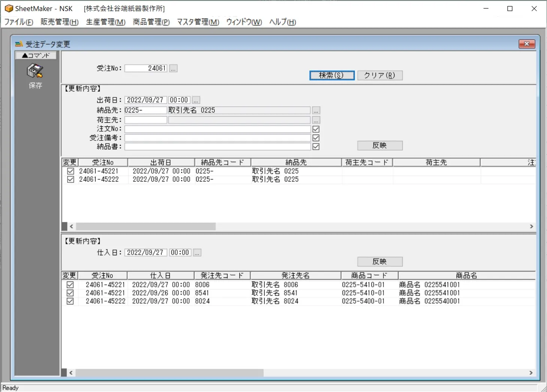
Task: Open the マスタ管理(M) menu
Action: tap(198, 22)
